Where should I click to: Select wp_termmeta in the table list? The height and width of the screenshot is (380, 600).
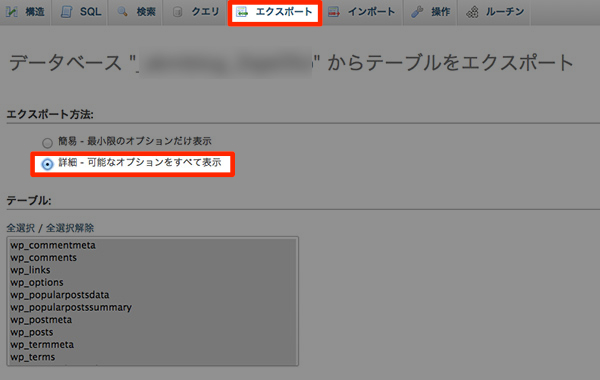(152, 345)
